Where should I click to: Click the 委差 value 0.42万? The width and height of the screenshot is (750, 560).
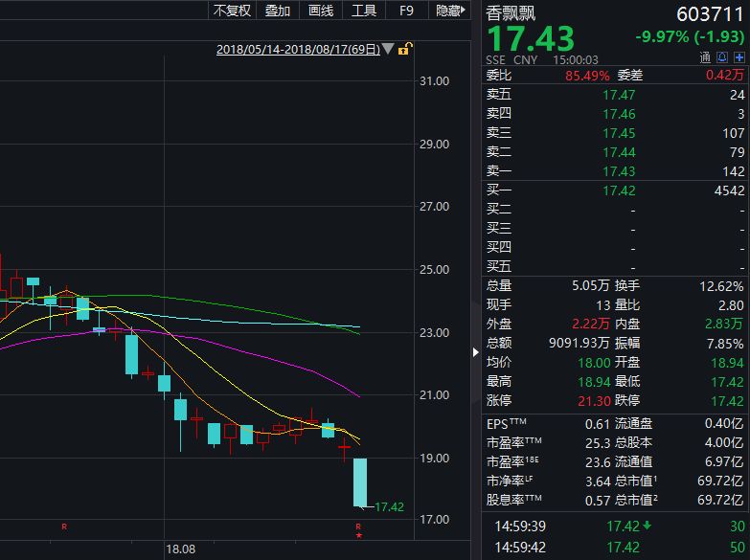(x=725, y=75)
